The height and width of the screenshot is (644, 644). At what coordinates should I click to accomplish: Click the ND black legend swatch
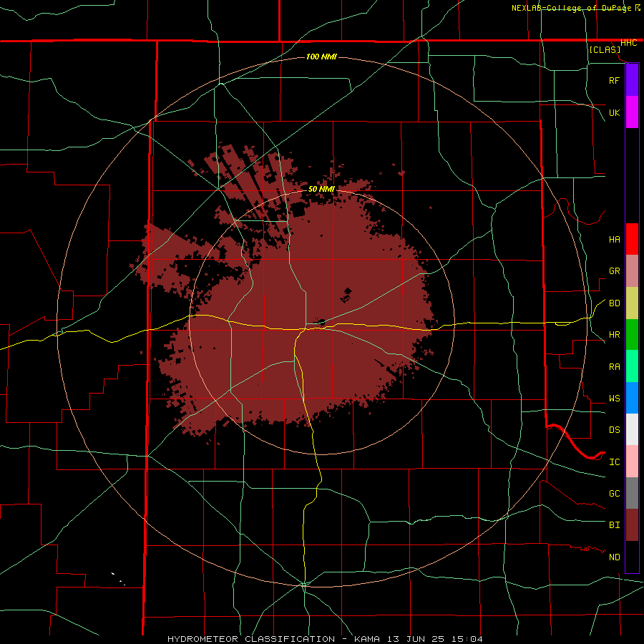point(632,557)
